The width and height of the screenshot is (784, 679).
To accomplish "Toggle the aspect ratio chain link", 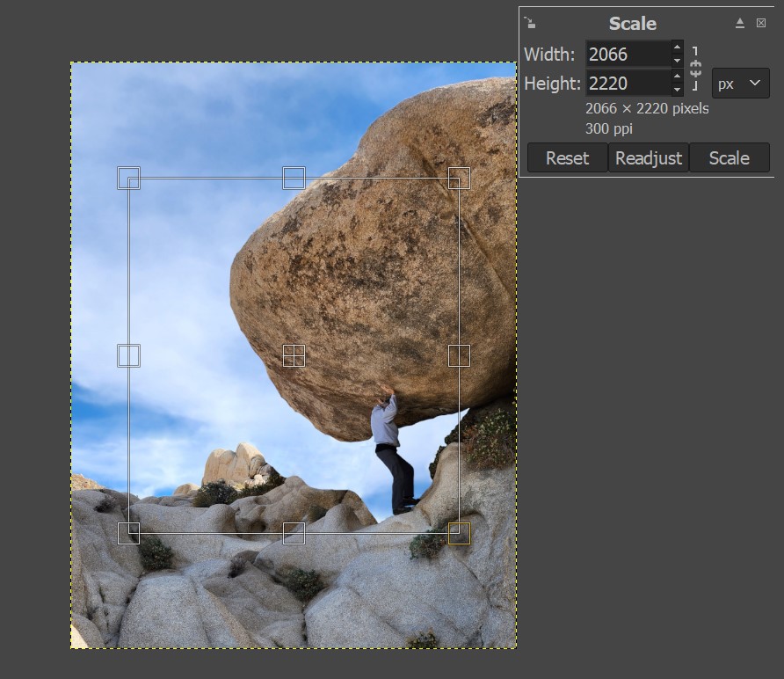I will pos(695,69).
